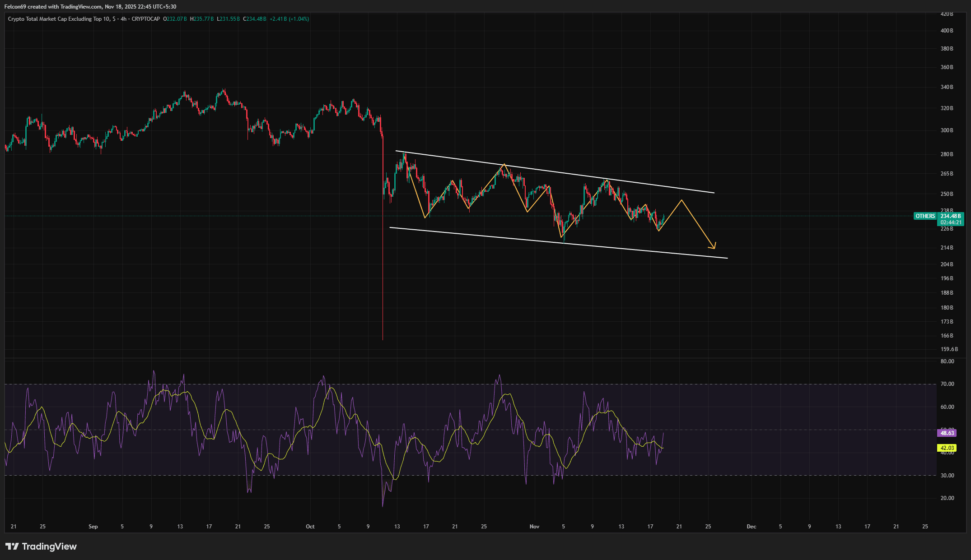Click the 4h interval label
971x560 pixels.
[x=123, y=19]
